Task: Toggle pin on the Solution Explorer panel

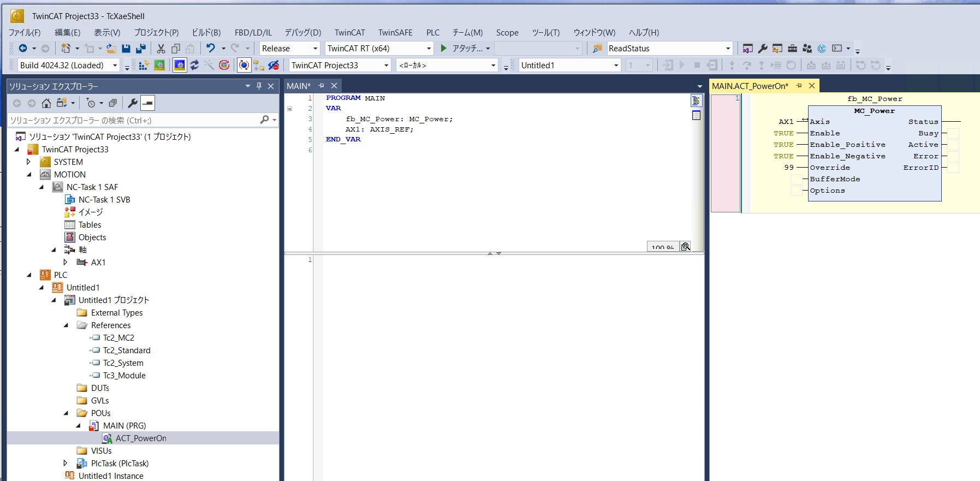Action: 259,86
